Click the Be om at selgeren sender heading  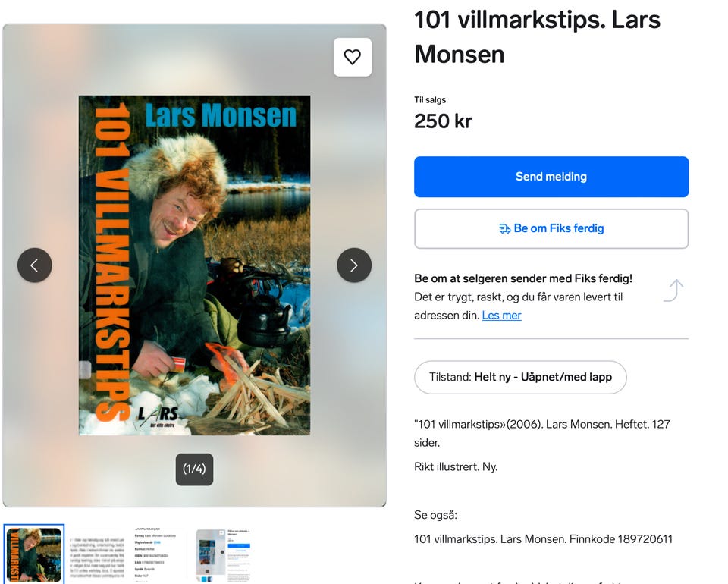tap(523, 278)
